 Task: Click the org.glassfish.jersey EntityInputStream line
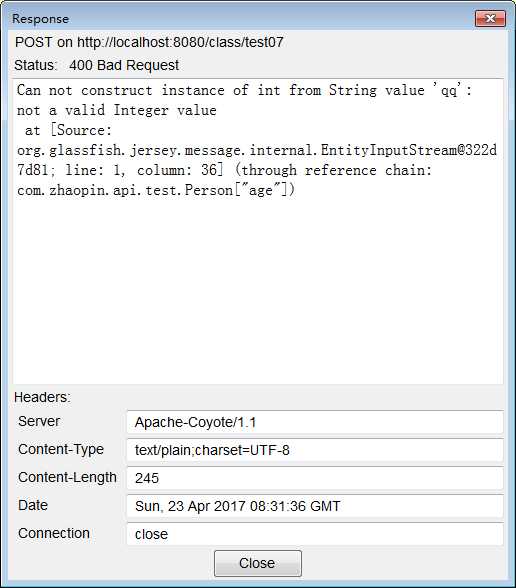coord(257,150)
